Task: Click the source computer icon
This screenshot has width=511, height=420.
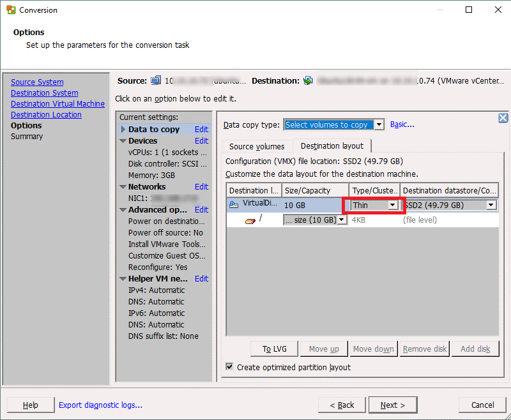Action: pyautogui.click(x=156, y=80)
